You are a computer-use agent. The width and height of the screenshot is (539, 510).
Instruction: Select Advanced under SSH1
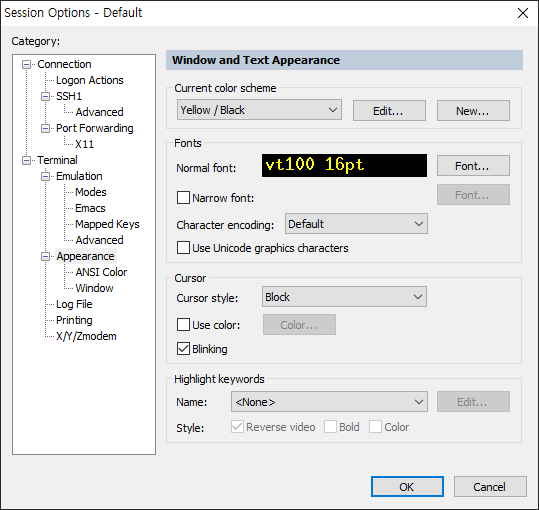coord(99,112)
